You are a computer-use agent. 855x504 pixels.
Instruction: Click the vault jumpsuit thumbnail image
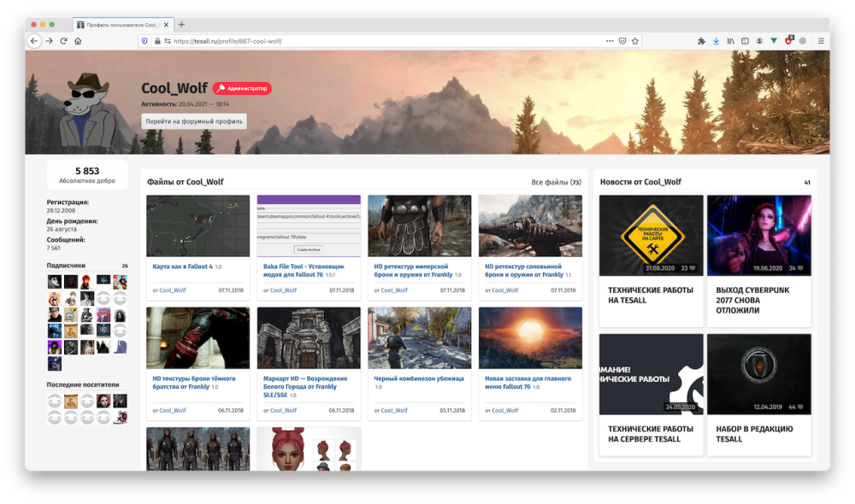pyautogui.click(x=419, y=337)
